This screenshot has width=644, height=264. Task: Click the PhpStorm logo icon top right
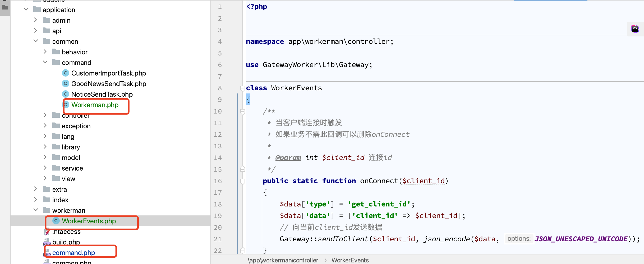635,29
